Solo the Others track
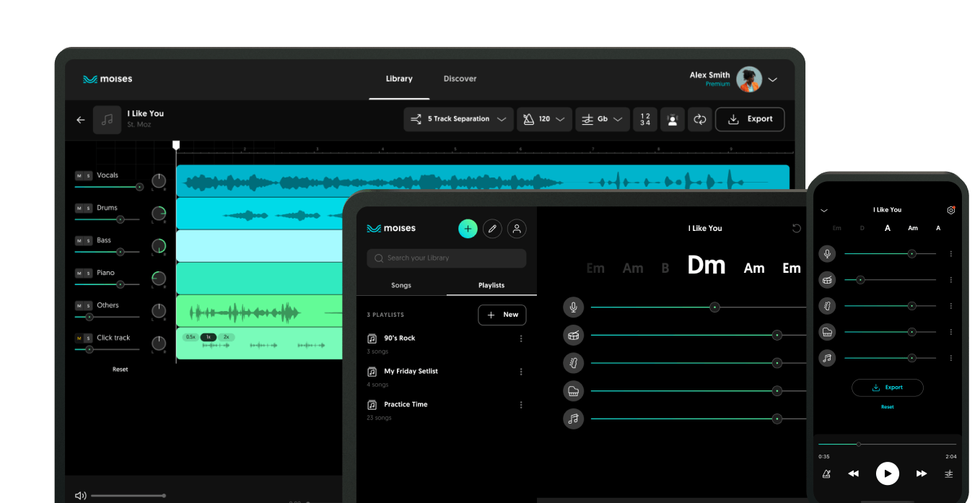980x503 pixels. coord(88,306)
